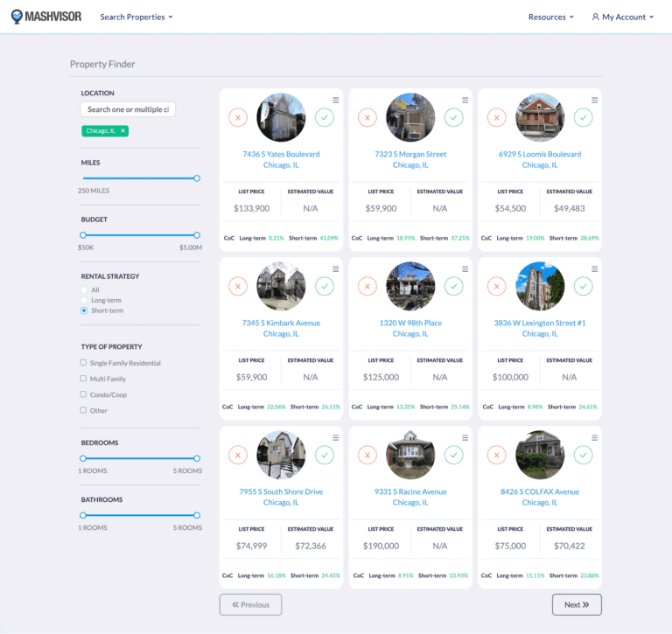Approve the 7323 S Morgan Street property
The width and height of the screenshot is (672, 634).
(453, 117)
